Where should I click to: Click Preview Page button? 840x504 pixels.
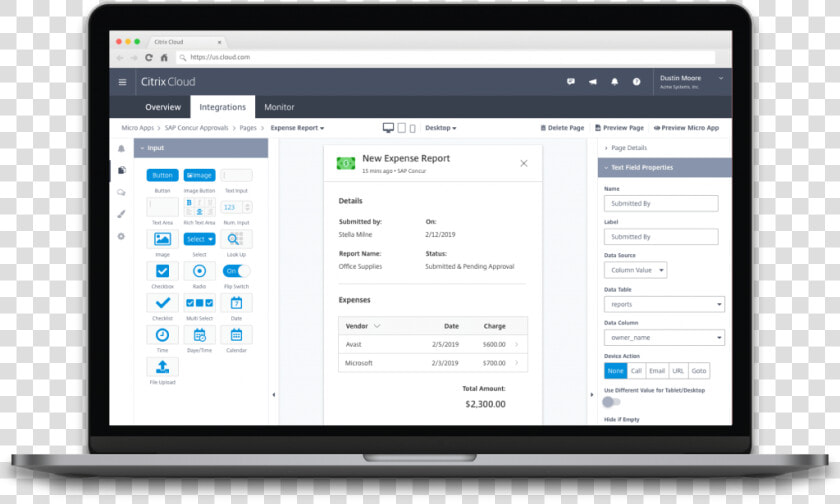(619, 128)
